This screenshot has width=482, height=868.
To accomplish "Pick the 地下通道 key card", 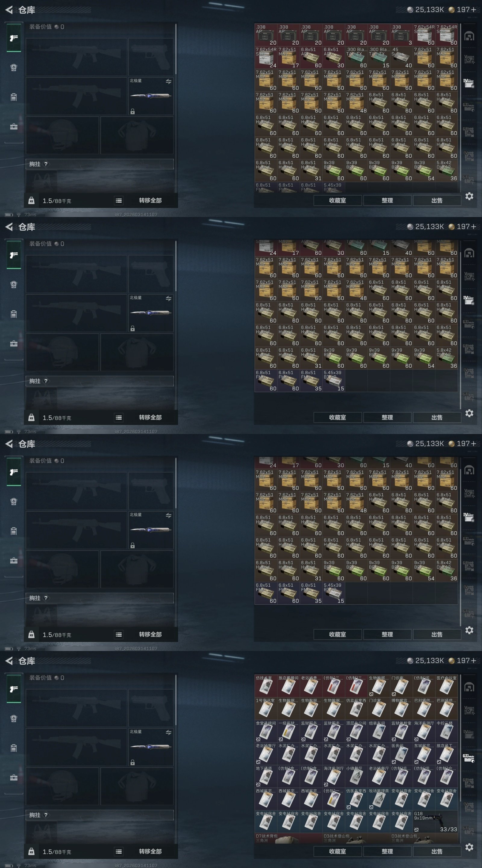I will (x=266, y=776).
